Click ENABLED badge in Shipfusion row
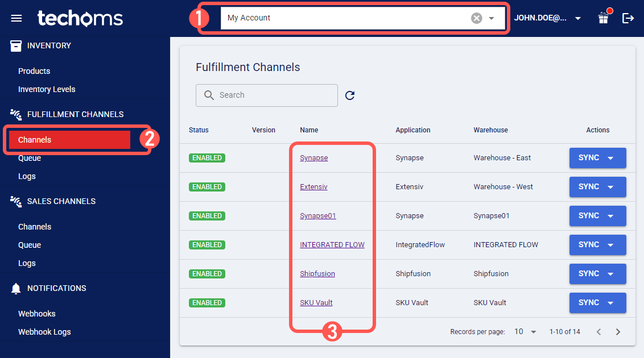The width and height of the screenshot is (644, 358). (207, 274)
